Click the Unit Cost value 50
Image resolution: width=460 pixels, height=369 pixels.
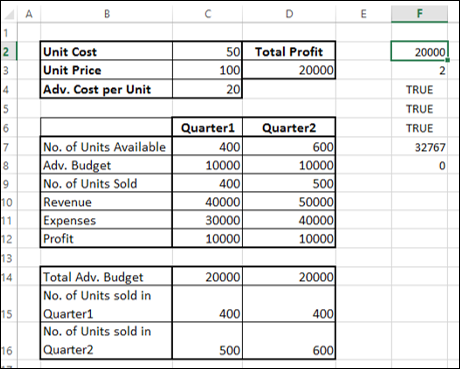point(207,51)
